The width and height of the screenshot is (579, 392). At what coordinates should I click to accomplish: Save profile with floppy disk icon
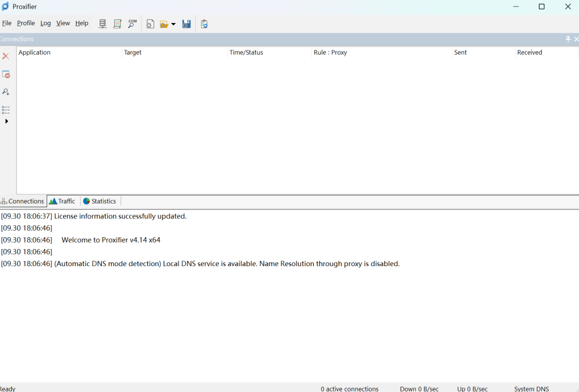pos(187,24)
